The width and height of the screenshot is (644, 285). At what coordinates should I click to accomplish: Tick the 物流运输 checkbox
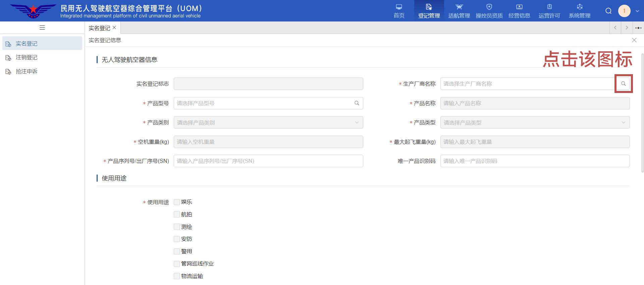coord(177,276)
